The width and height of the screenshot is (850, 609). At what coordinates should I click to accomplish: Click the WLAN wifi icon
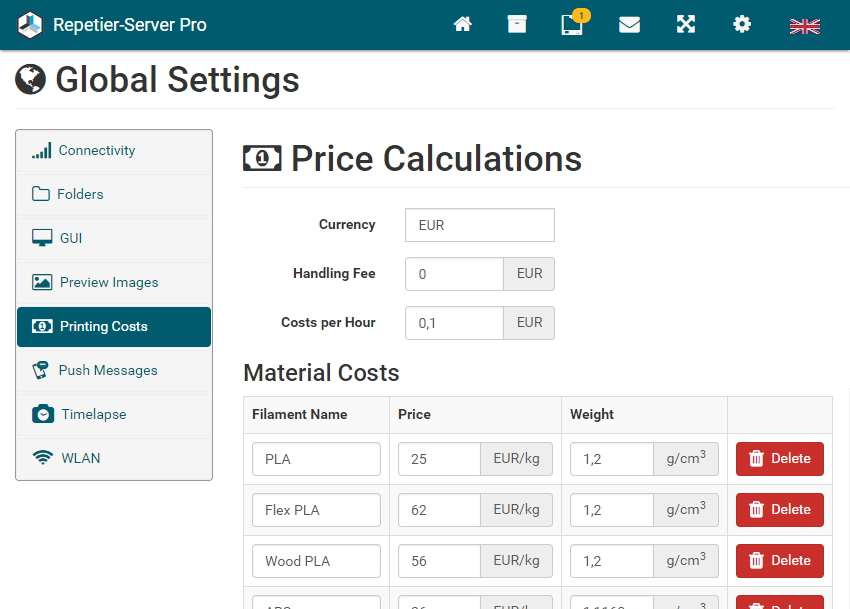(x=42, y=458)
